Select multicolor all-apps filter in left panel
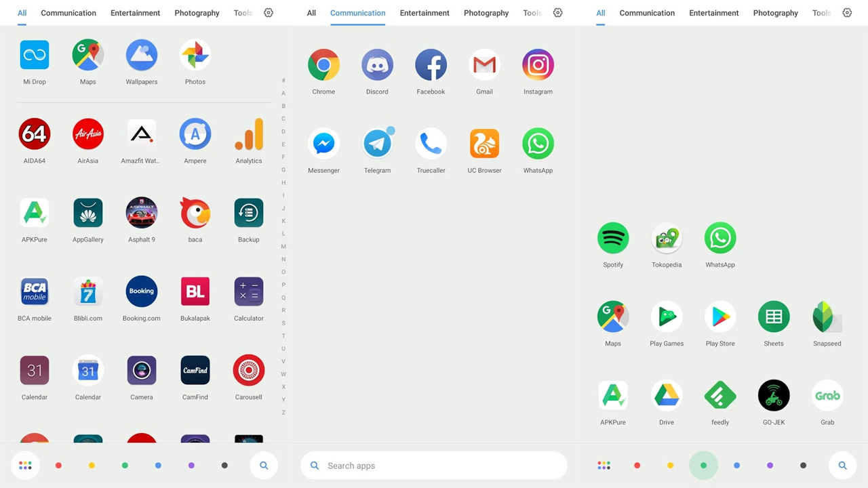 [x=25, y=466]
